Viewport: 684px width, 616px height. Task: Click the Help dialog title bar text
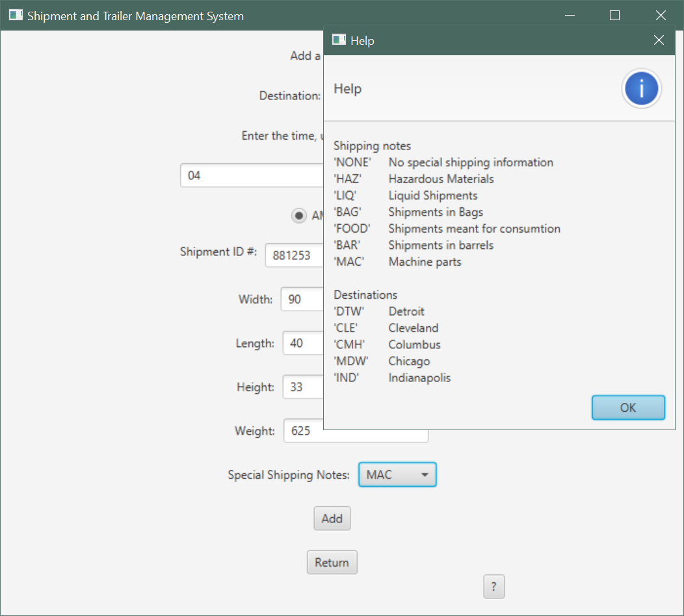(x=363, y=40)
